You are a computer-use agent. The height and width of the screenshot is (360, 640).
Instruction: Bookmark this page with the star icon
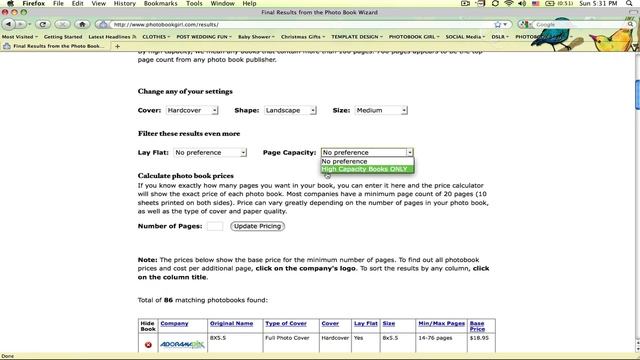[498, 24]
